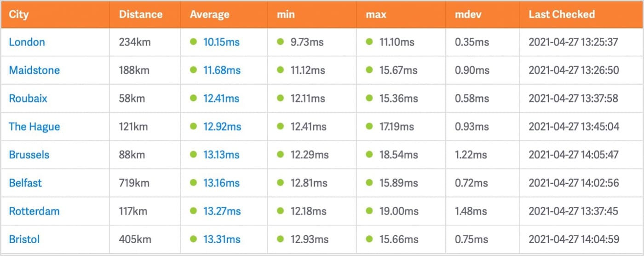The image size is (644, 256).
Task: Click the green dot next to Bristol's 15.66ms max
Action: pyautogui.click(x=369, y=239)
